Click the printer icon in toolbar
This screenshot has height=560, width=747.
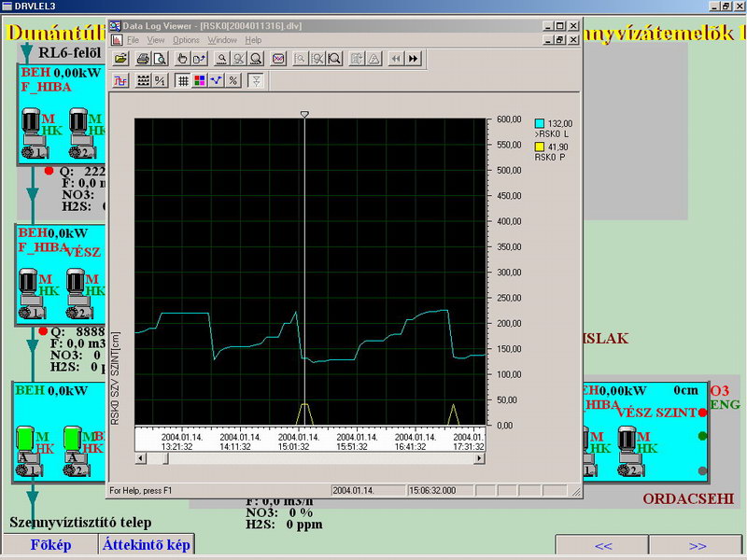click(143, 59)
